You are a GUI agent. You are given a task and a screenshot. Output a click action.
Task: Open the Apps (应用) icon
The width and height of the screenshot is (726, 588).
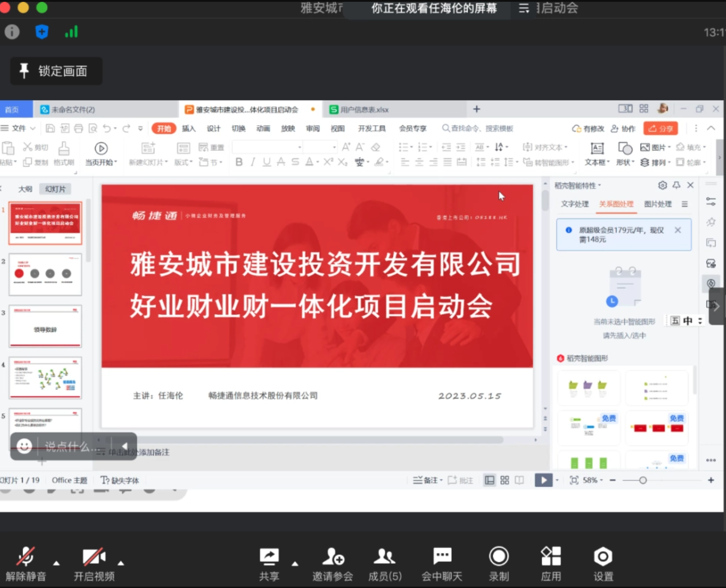click(x=551, y=556)
